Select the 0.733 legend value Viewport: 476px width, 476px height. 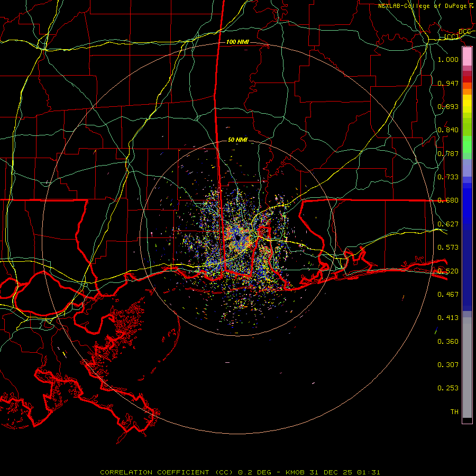click(448, 177)
